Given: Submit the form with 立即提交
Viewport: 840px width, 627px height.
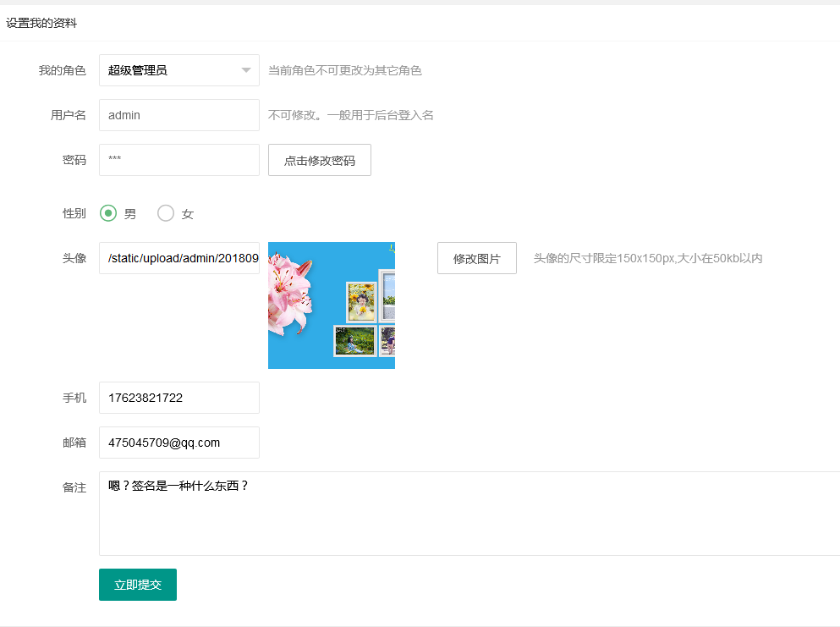Looking at the screenshot, I should point(138,585).
